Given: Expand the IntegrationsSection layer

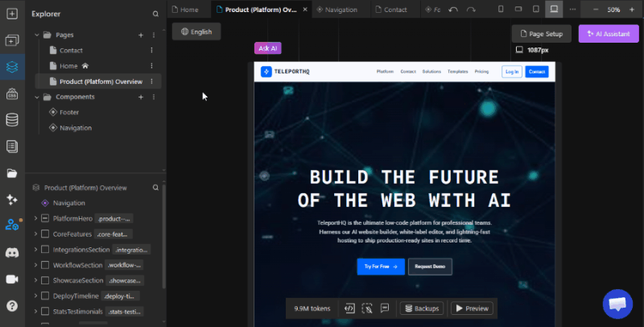Looking at the screenshot, I should click(x=35, y=250).
